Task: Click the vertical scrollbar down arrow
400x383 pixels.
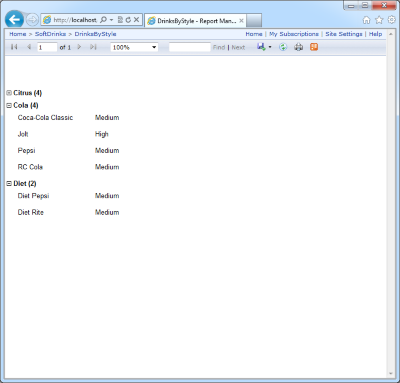Action: pyautogui.click(x=390, y=374)
